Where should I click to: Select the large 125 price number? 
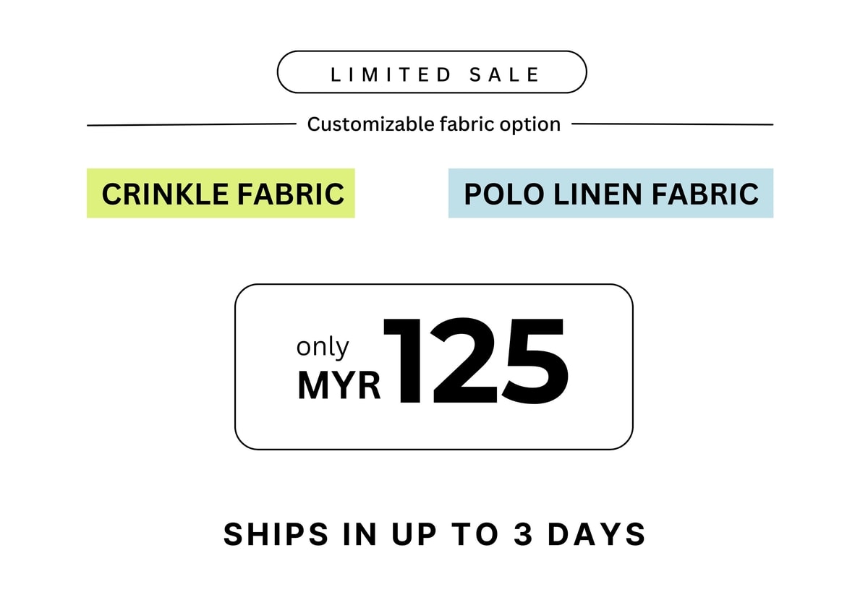pos(475,361)
